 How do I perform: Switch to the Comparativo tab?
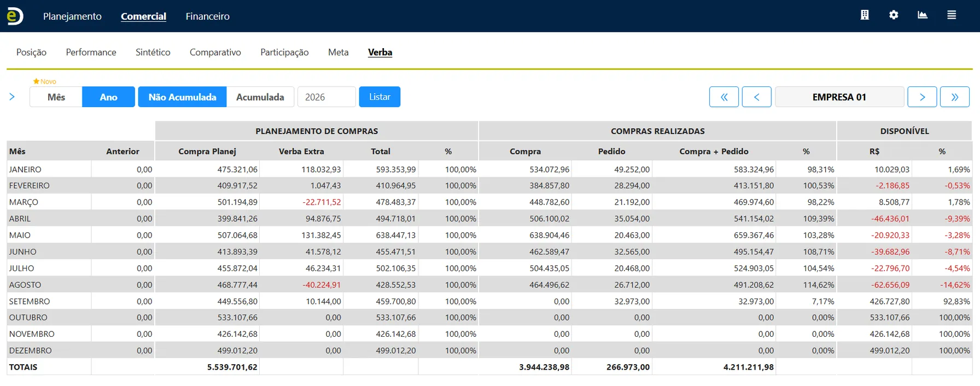click(x=215, y=52)
